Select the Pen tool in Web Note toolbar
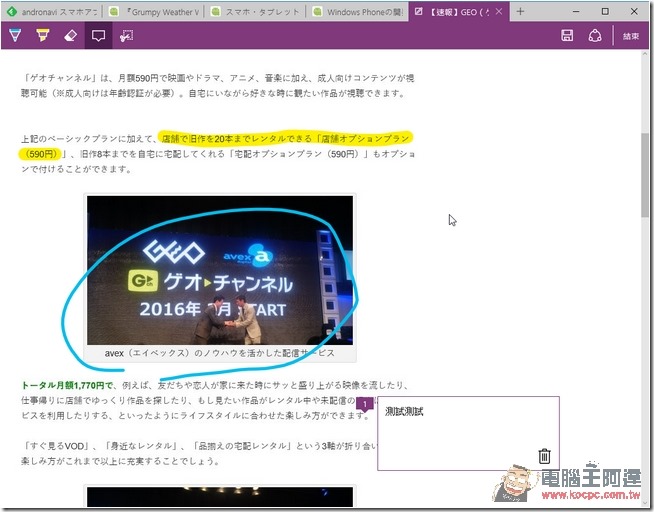Screen dimensions: 654x512 coord(15,35)
